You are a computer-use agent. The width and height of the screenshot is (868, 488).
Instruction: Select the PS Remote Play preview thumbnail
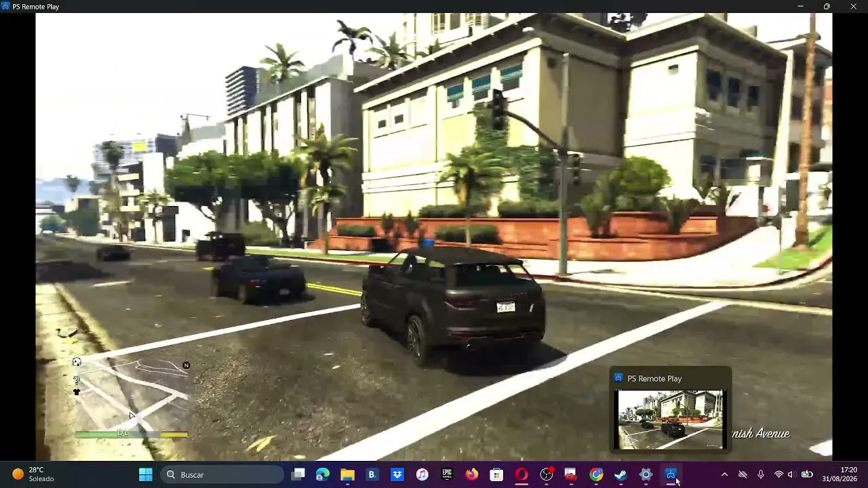[671, 420]
